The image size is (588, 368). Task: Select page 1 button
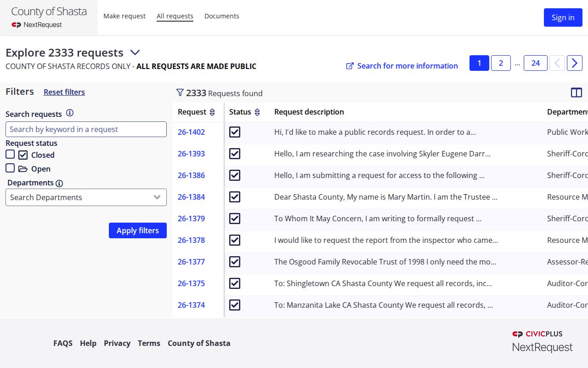[479, 63]
